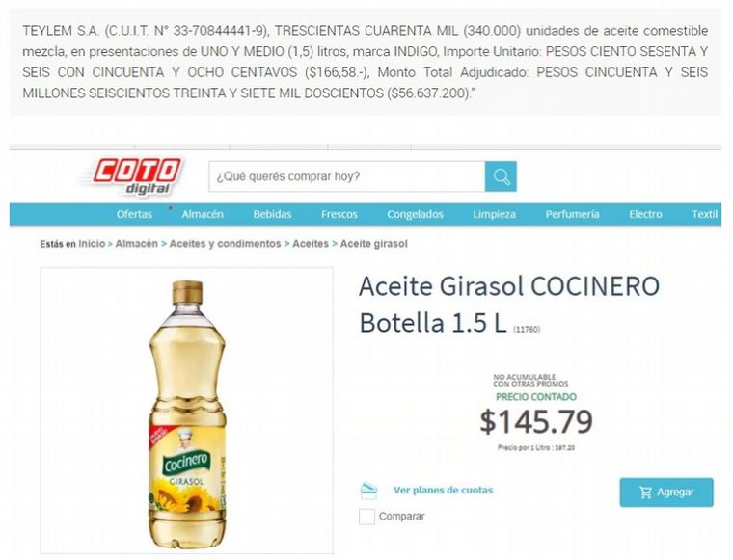Open the 'Ver planes de cuotas' link

[443, 490]
